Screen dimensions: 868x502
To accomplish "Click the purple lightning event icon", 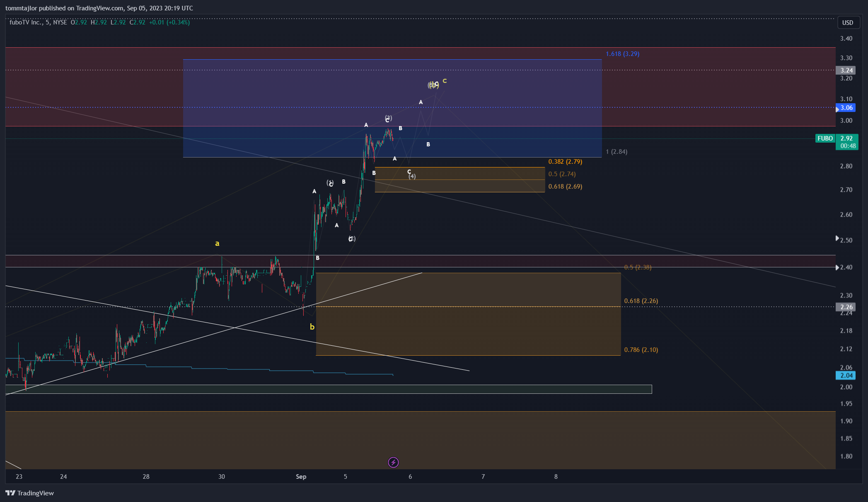I will pyautogui.click(x=393, y=462).
